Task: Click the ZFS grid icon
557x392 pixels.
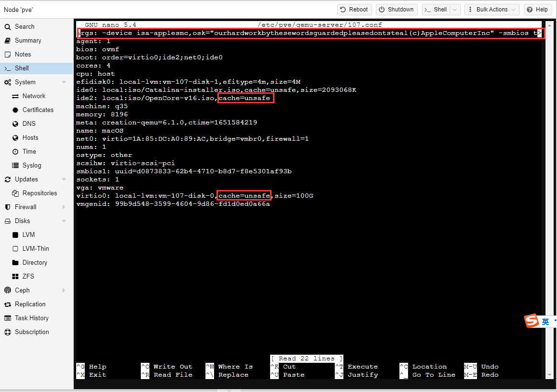Action: (15, 277)
